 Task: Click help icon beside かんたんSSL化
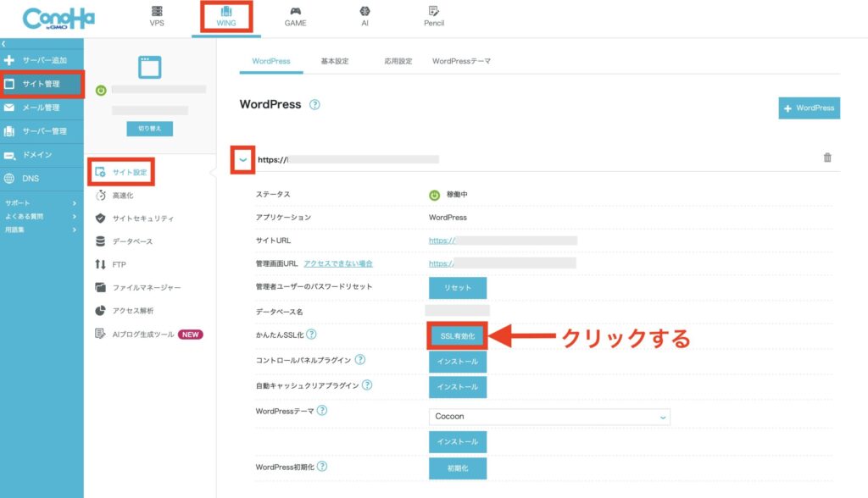[311, 335]
